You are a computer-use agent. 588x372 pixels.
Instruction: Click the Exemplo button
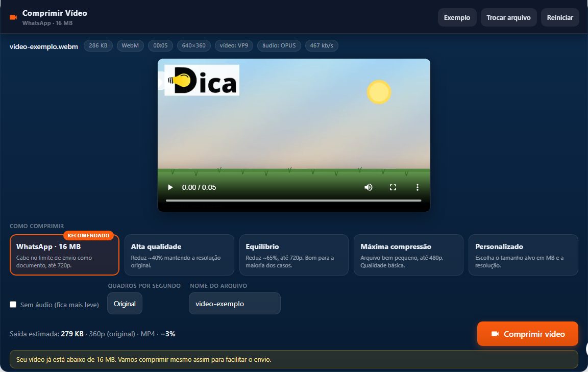(457, 18)
